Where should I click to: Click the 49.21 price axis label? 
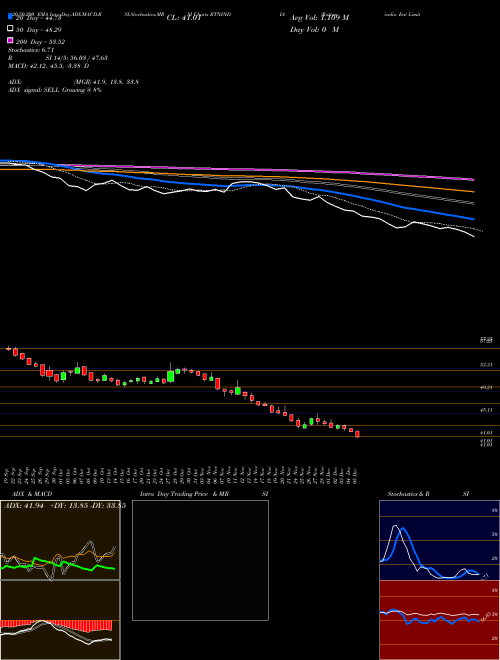[486, 387]
